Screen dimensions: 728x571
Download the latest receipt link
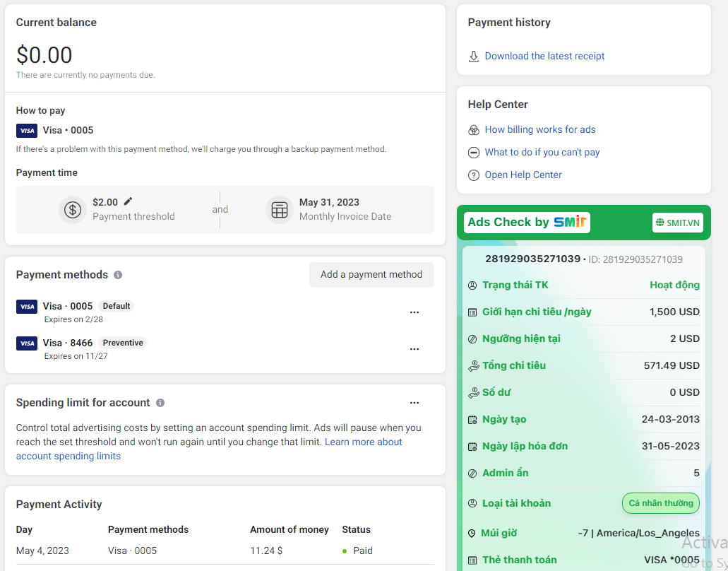pos(544,57)
